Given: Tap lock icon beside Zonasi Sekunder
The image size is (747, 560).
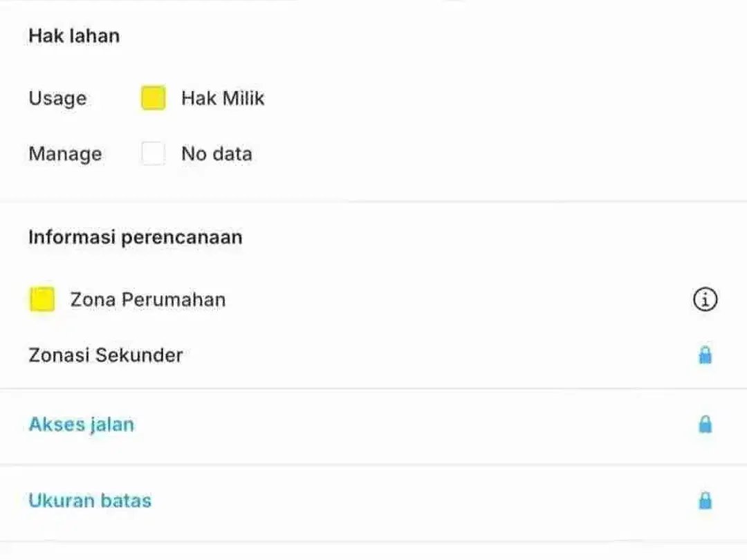Looking at the screenshot, I should pyautogui.click(x=705, y=355).
